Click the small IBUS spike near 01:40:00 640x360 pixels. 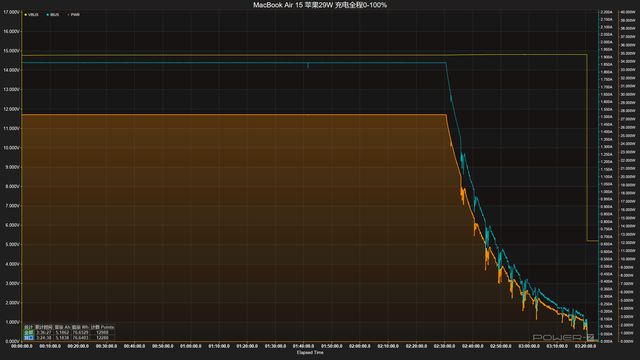coord(308,65)
